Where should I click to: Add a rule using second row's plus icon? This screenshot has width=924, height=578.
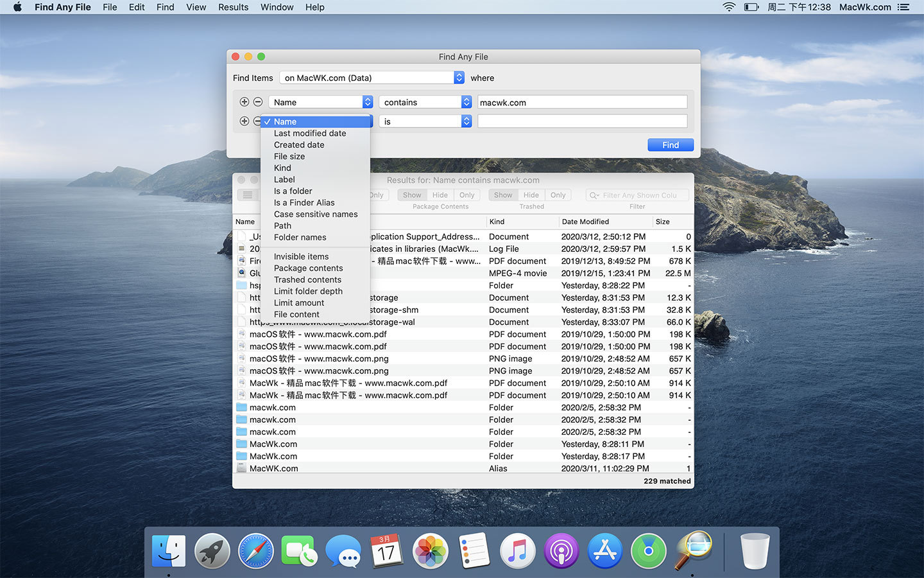coord(244,121)
